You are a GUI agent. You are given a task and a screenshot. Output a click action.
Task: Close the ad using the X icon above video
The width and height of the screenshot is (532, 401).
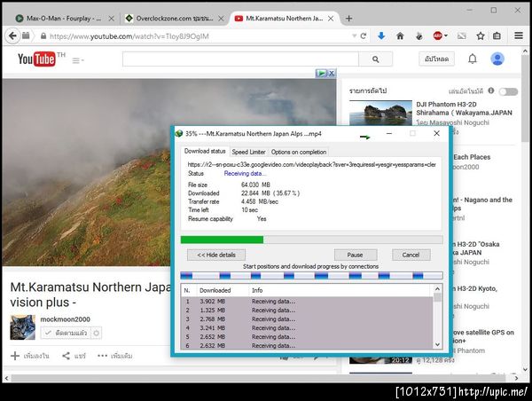pyautogui.click(x=332, y=73)
